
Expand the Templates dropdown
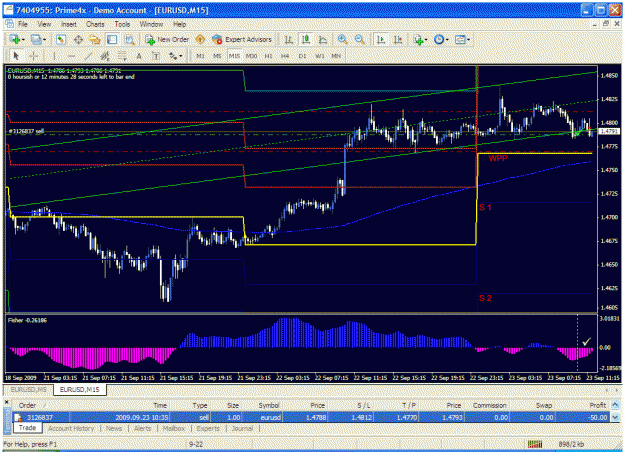pos(468,39)
